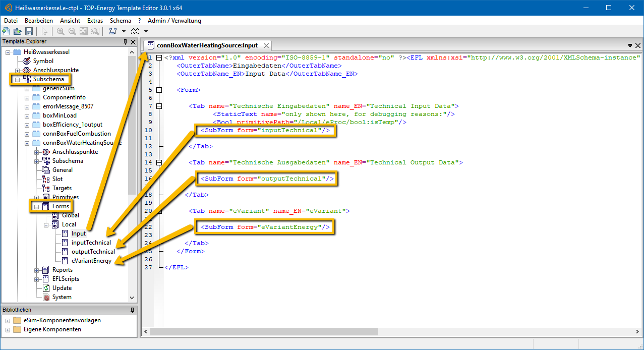
Task: Open the ? help menu
Action: 139,21
